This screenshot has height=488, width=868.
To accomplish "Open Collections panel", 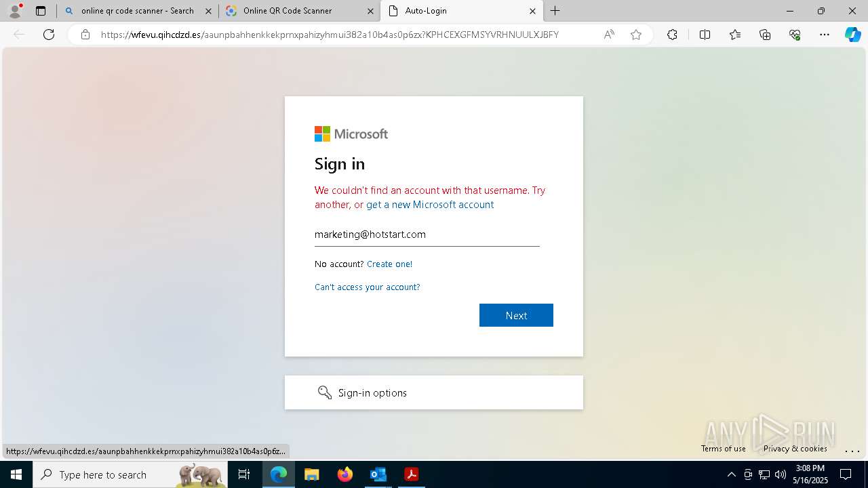I will coord(765,35).
